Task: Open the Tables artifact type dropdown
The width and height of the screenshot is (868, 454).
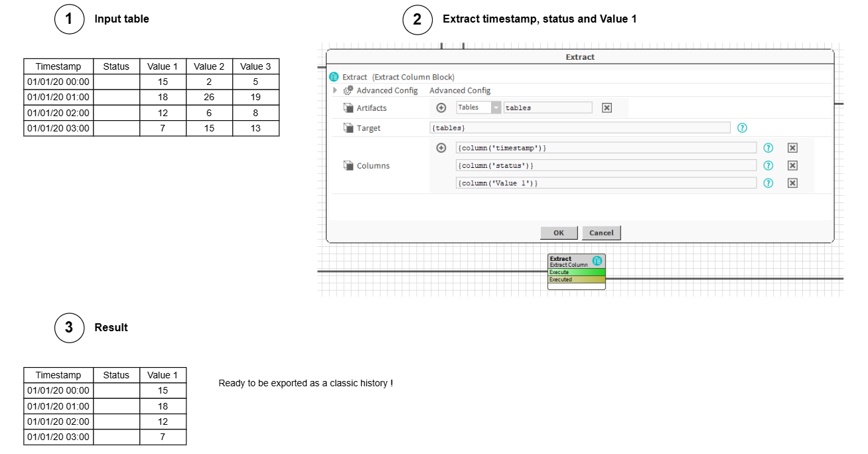Action: click(496, 108)
